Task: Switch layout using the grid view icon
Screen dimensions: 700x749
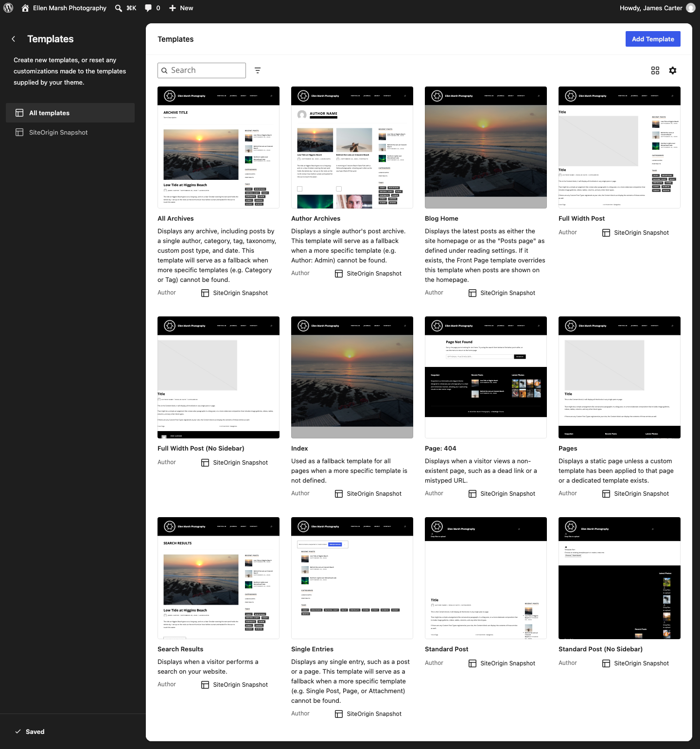Action: coord(655,70)
